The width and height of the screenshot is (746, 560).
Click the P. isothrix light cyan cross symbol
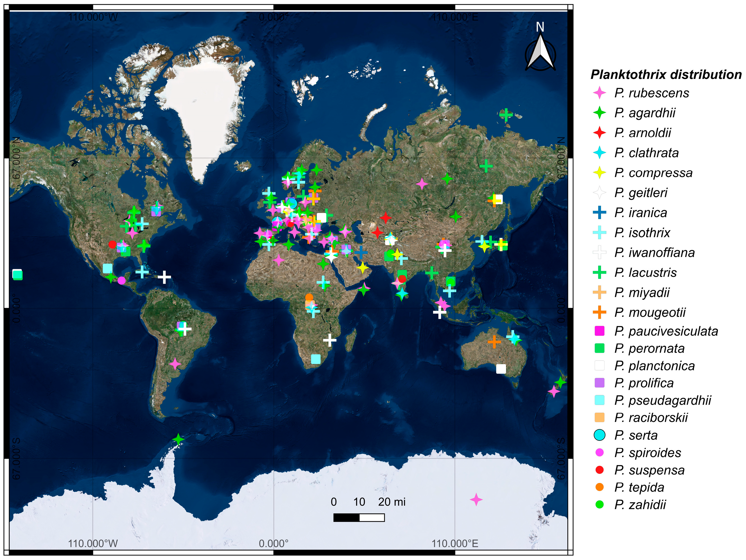click(599, 232)
